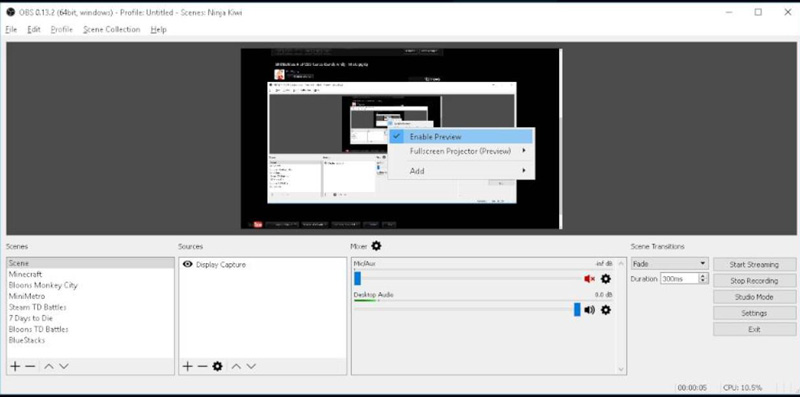This screenshot has height=397, width=800.
Task: Click the OBS logo in title bar
Action: point(10,12)
